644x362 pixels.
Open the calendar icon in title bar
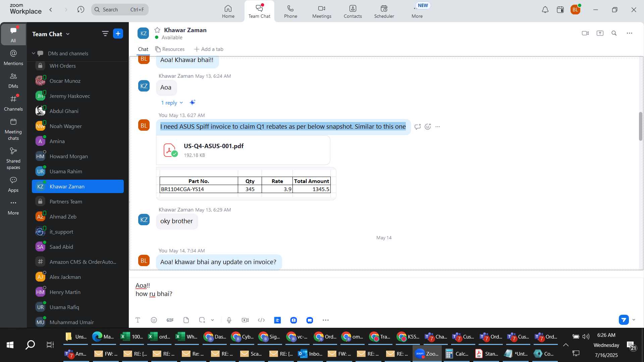tap(560, 10)
